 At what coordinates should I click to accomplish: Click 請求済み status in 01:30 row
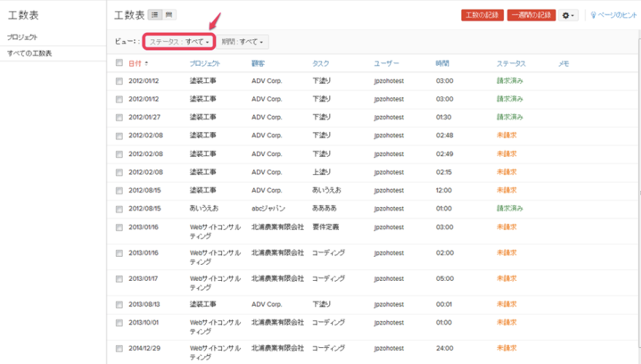(x=510, y=117)
